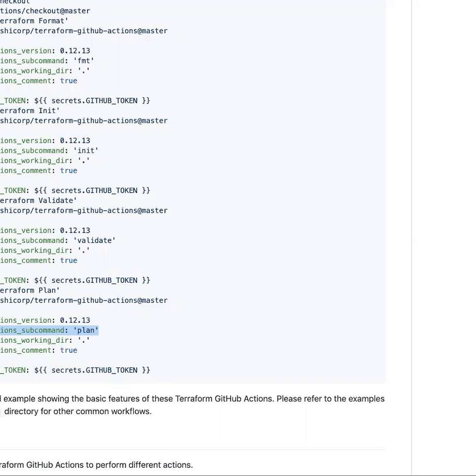The image size is (476, 476).
Task: Click GITHUB_TOKEN line directly above Terraform Validate
Action: (x=75, y=190)
